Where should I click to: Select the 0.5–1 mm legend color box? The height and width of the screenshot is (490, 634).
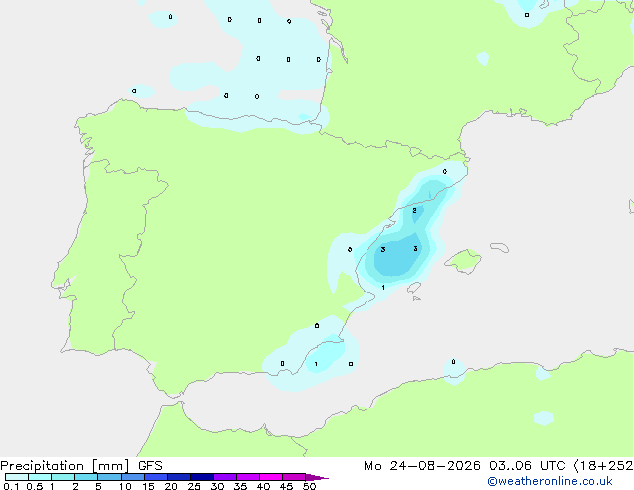pyautogui.click(x=40, y=477)
